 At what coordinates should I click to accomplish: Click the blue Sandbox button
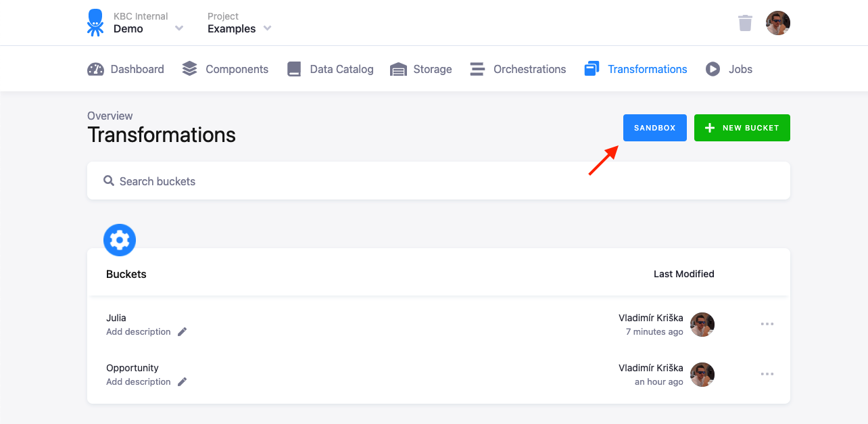coord(655,128)
